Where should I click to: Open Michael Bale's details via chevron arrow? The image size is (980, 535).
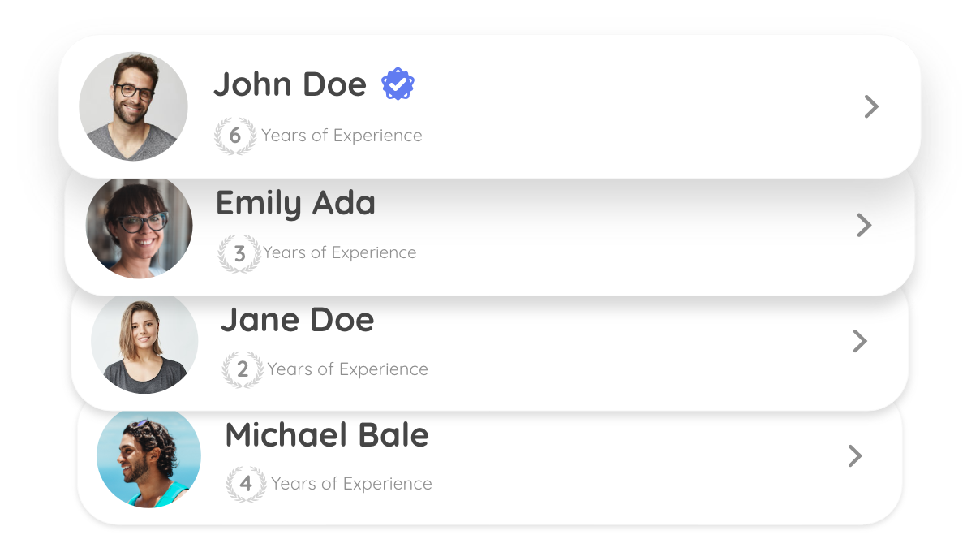pos(854,456)
